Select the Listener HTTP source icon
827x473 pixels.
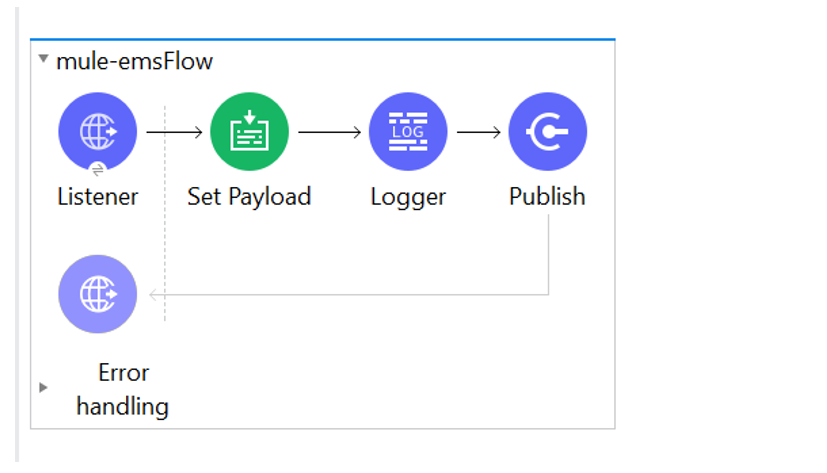click(x=97, y=131)
